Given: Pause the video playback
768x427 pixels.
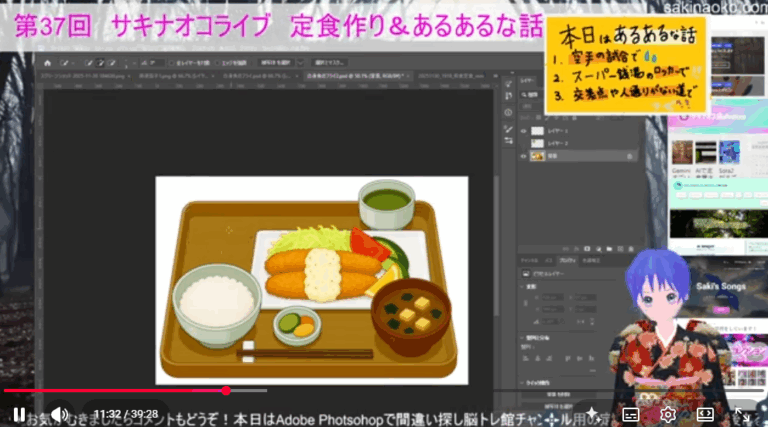Looking at the screenshot, I should (x=19, y=414).
